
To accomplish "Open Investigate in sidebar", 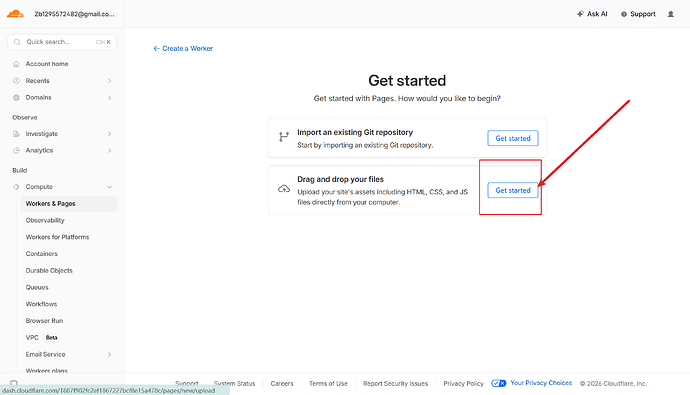I will tap(42, 133).
